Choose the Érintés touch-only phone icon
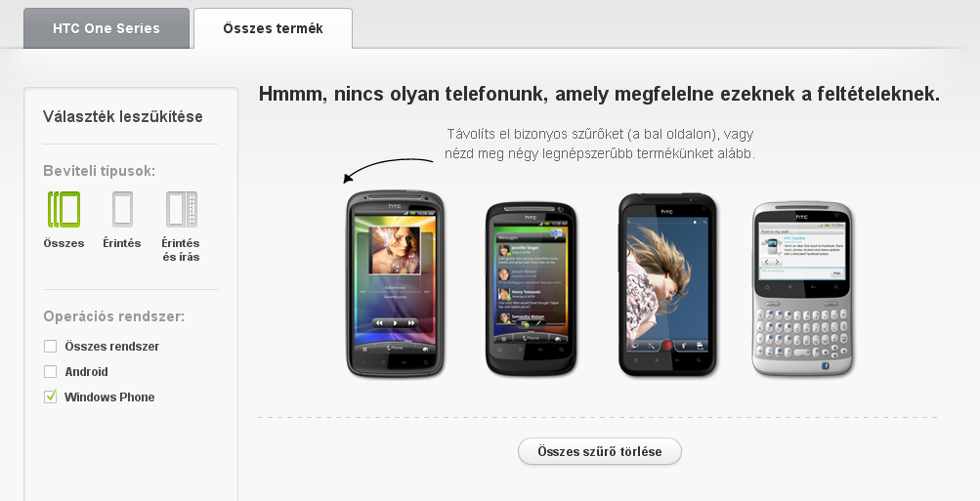Screen dimensions: 980x501 pos(122,209)
